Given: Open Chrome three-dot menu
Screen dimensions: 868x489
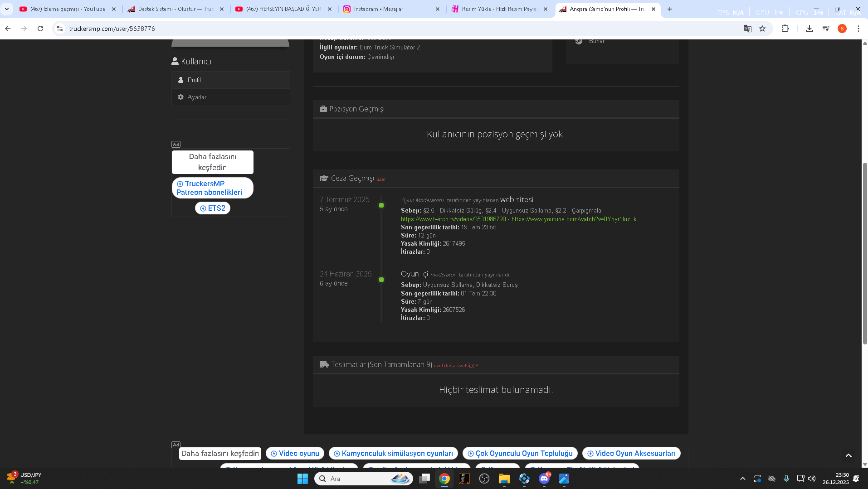Looking at the screenshot, I should [858, 29].
